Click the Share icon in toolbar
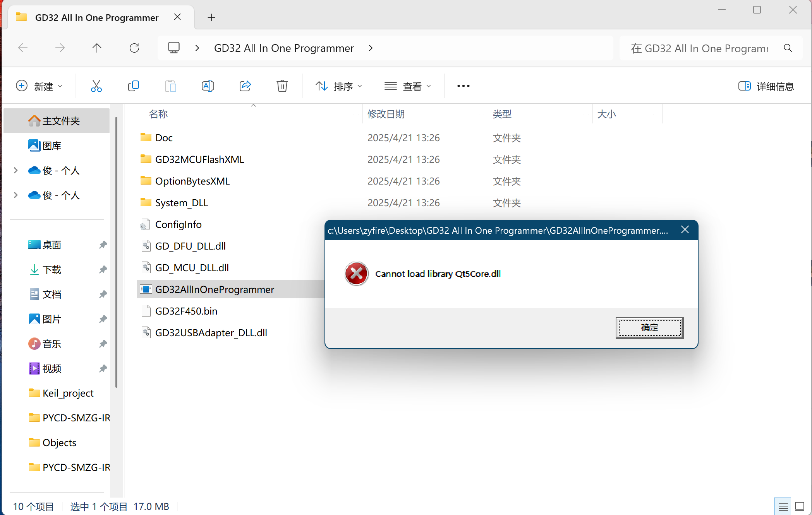Image resolution: width=812 pixels, height=515 pixels. 245,86
